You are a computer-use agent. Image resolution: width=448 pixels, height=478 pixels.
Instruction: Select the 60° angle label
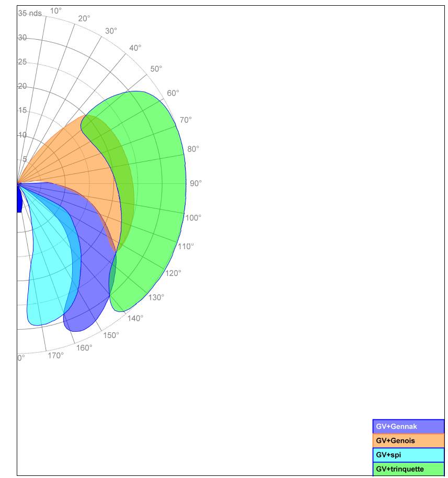tap(173, 93)
